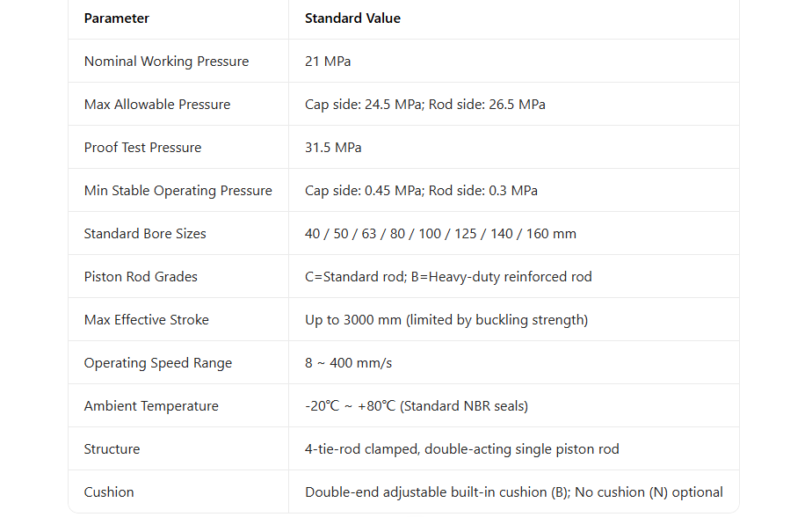Click the bore sizes list ending in 160 mm
Screen dimensions: 812x517
(x=440, y=234)
